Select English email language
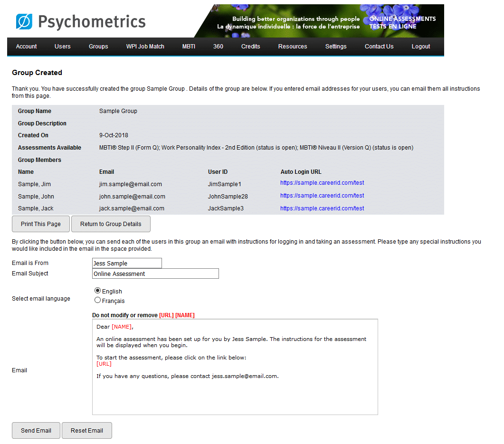 [x=97, y=291]
